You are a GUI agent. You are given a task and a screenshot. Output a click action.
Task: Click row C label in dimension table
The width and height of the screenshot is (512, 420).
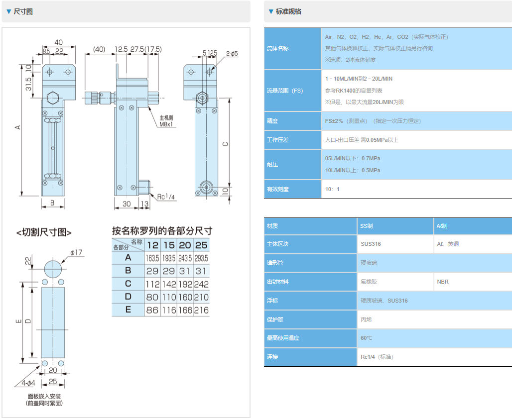pyautogui.click(x=128, y=284)
